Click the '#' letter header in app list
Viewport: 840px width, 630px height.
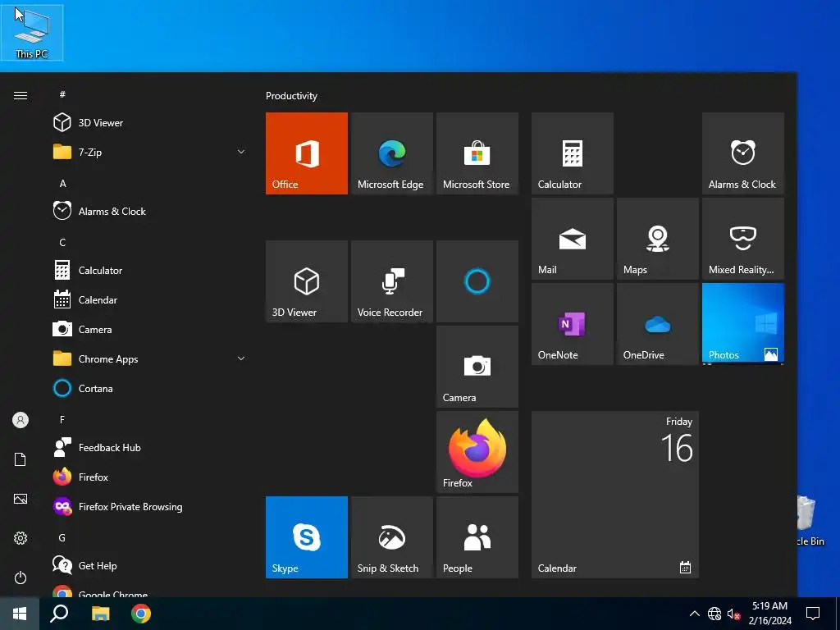(62, 94)
